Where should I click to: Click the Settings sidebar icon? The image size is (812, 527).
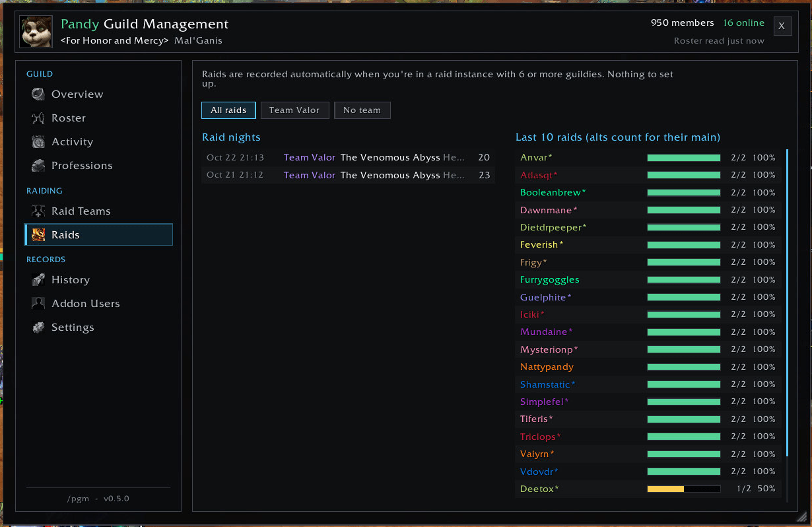(39, 328)
